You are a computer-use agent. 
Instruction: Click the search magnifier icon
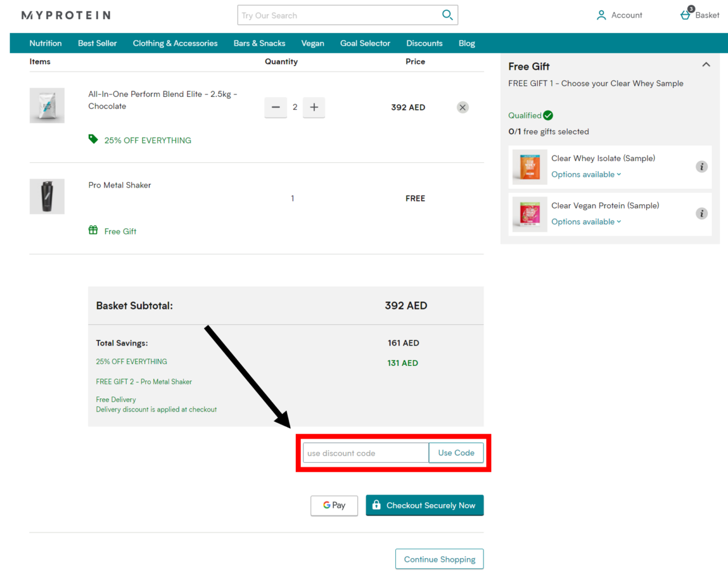point(448,15)
